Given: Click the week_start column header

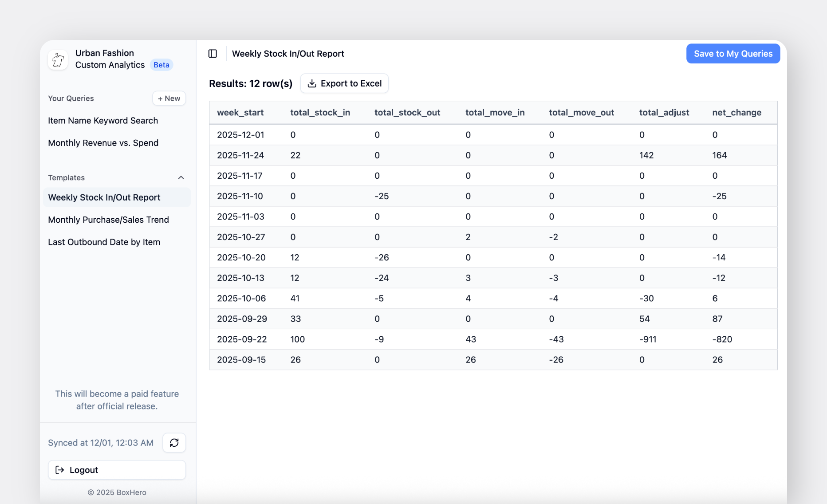Looking at the screenshot, I should 240,113.
